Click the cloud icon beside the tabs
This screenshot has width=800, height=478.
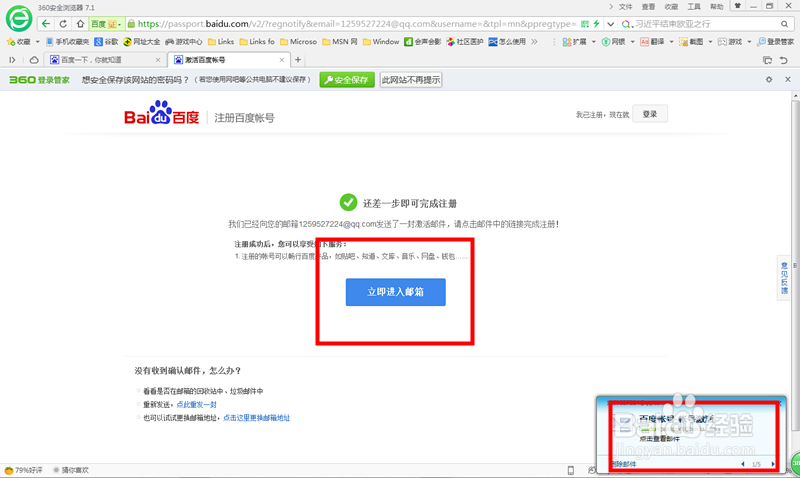click(34, 60)
